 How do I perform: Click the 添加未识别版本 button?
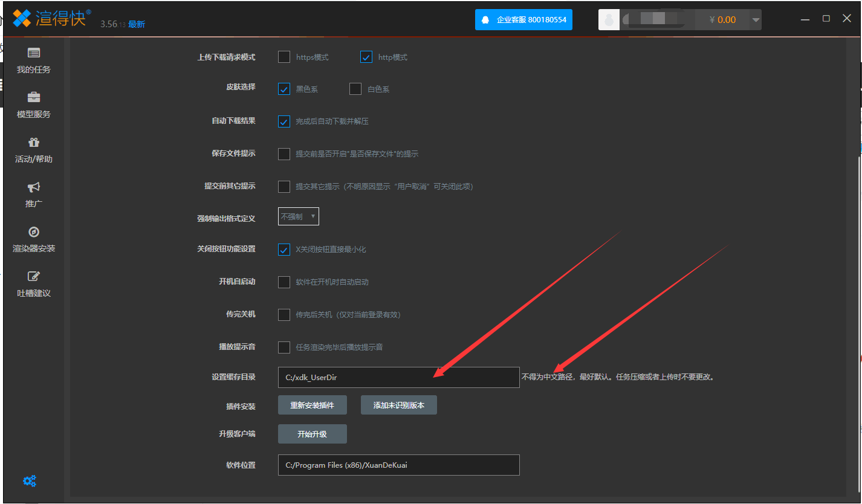398,405
